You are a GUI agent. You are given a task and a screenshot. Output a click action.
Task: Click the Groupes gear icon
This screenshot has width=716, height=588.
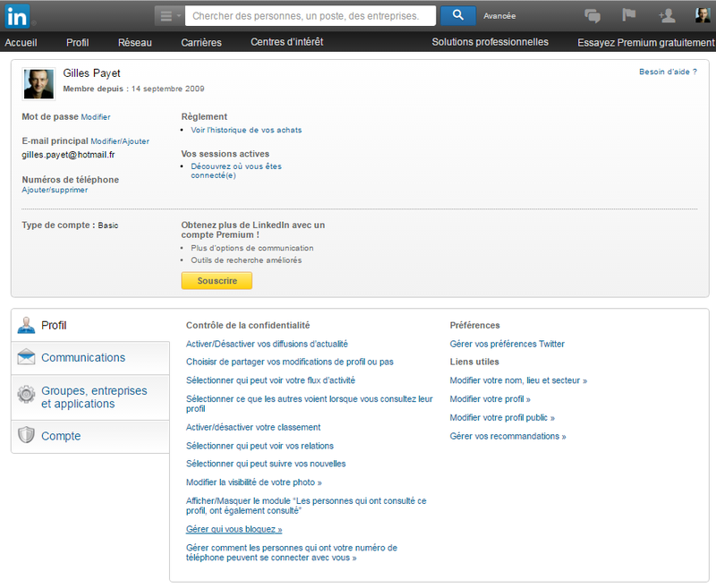coord(26,394)
